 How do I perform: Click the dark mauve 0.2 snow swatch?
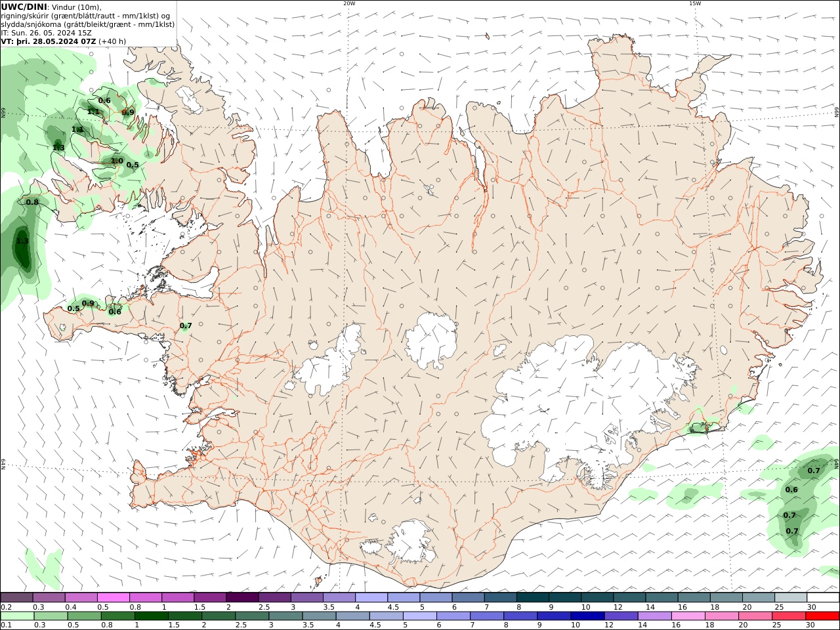(16, 597)
